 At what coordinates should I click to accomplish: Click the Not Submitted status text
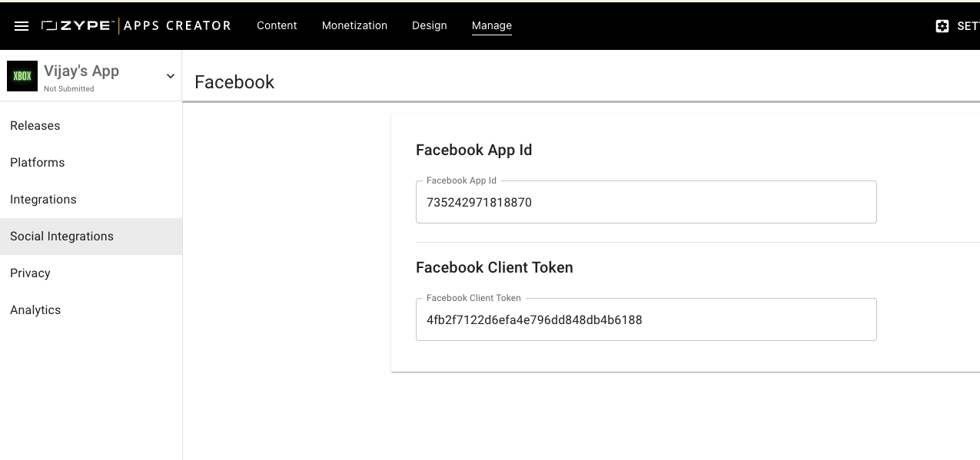pos(69,89)
